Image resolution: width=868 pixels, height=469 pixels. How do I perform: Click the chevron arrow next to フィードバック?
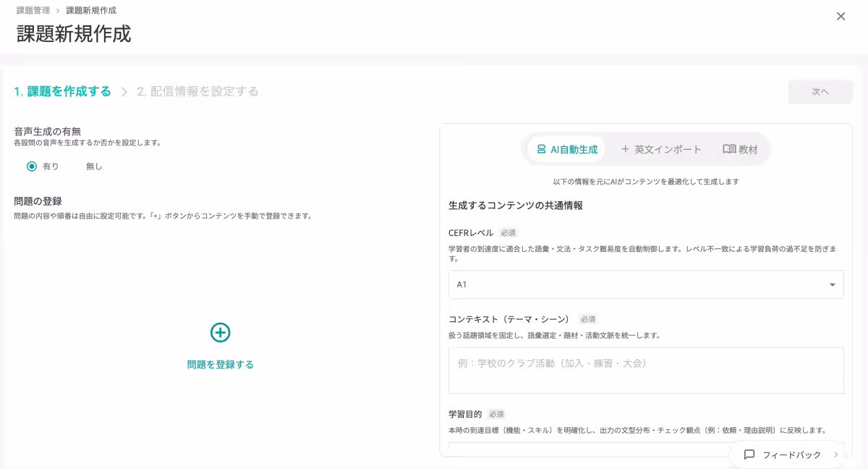(x=835, y=455)
